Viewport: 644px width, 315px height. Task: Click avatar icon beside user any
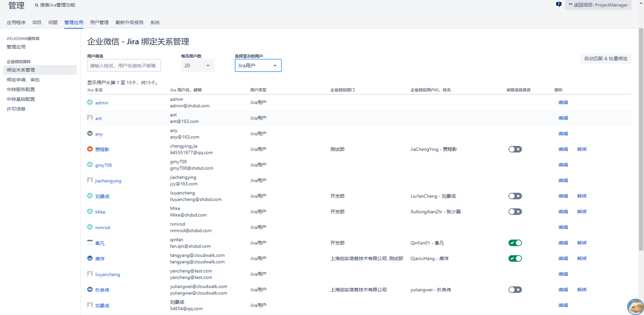point(90,134)
